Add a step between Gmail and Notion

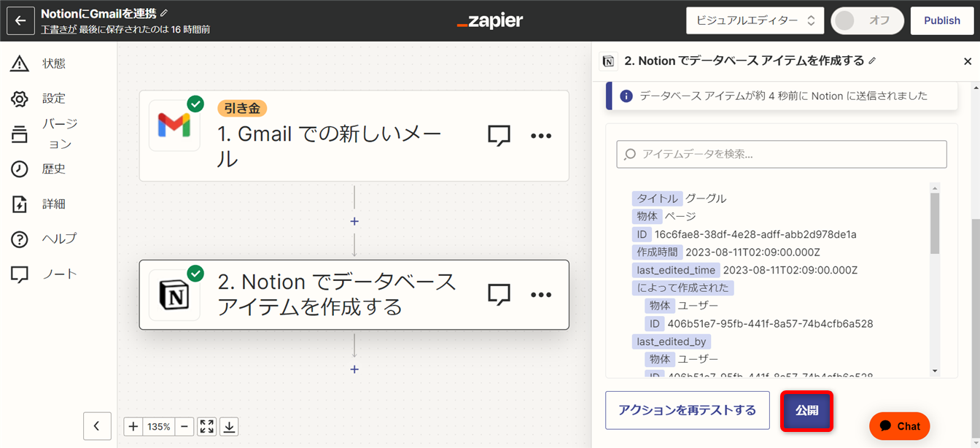pos(354,221)
